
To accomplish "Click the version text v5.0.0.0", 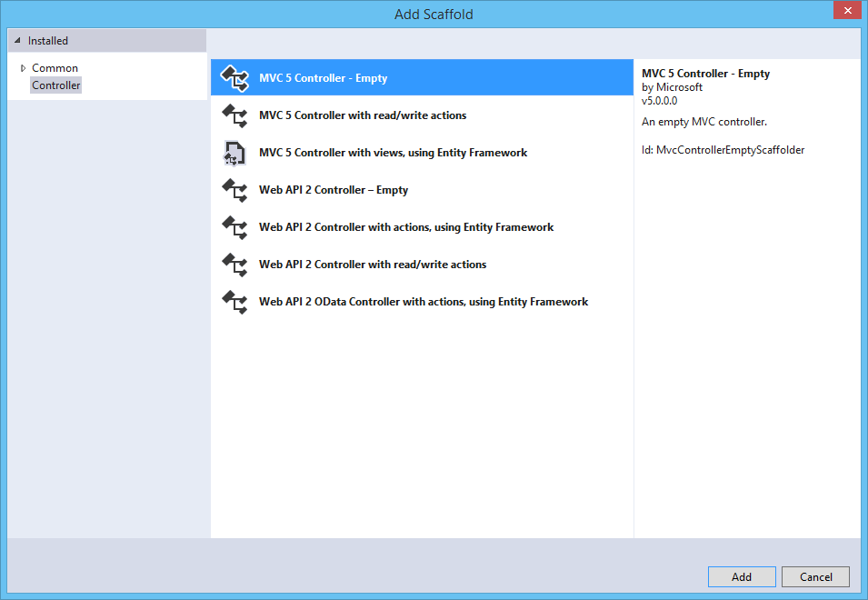I will coord(659,101).
